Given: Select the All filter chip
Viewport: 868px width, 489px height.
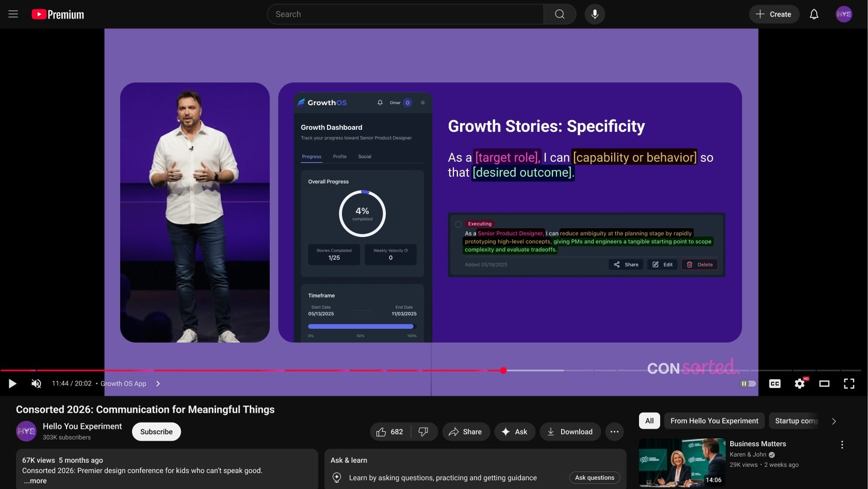Looking at the screenshot, I should click(x=649, y=421).
